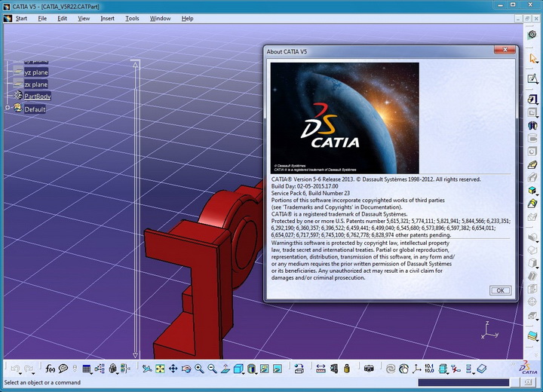Click the Zoom Out magnifier
The height and width of the screenshot is (392, 543).
tap(212, 369)
